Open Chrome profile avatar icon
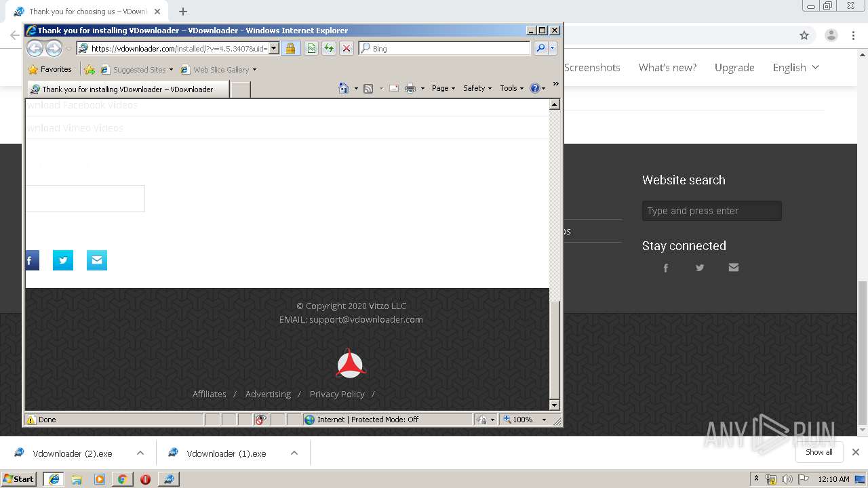This screenshot has width=868, height=488. coord(831,35)
